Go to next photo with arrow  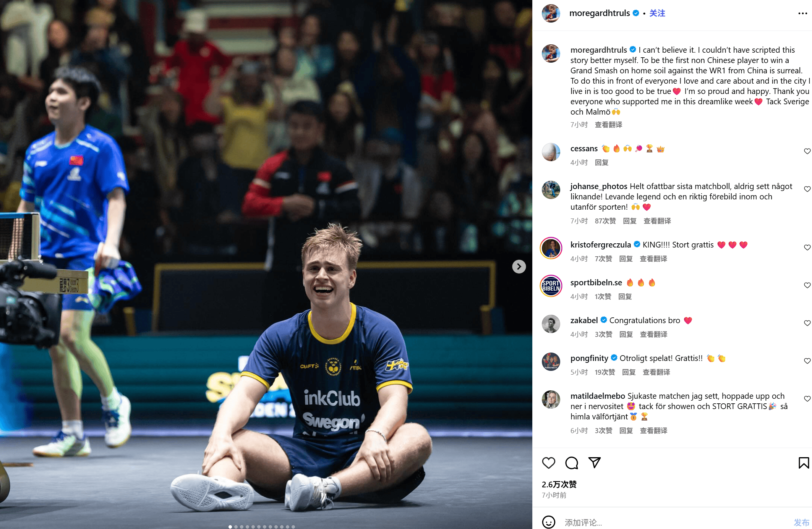tap(519, 267)
